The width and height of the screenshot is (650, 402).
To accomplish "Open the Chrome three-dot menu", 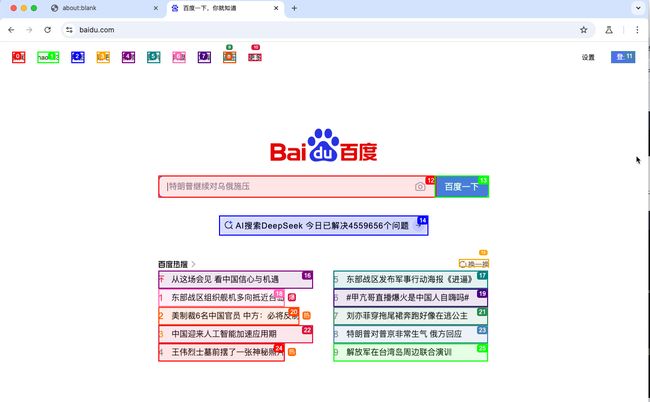I will pyautogui.click(x=637, y=30).
